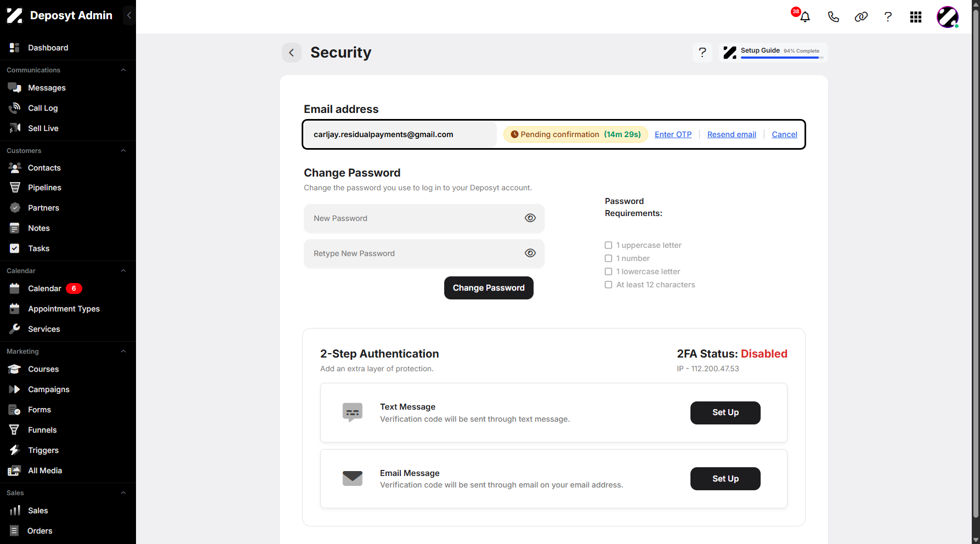Click the phone dialer icon in header
Image resolution: width=980 pixels, height=544 pixels.
click(x=833, y=17)
